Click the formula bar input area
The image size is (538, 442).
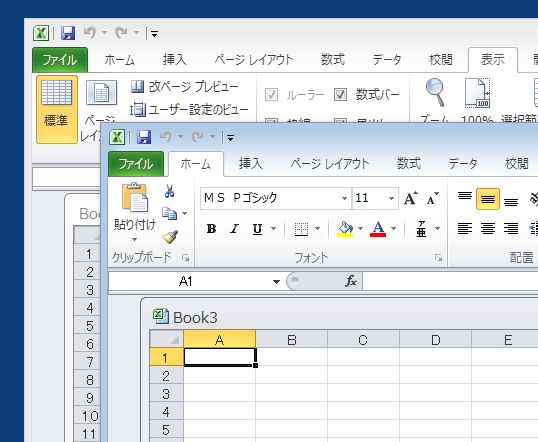pyautogui.click(x=450, y=281)
